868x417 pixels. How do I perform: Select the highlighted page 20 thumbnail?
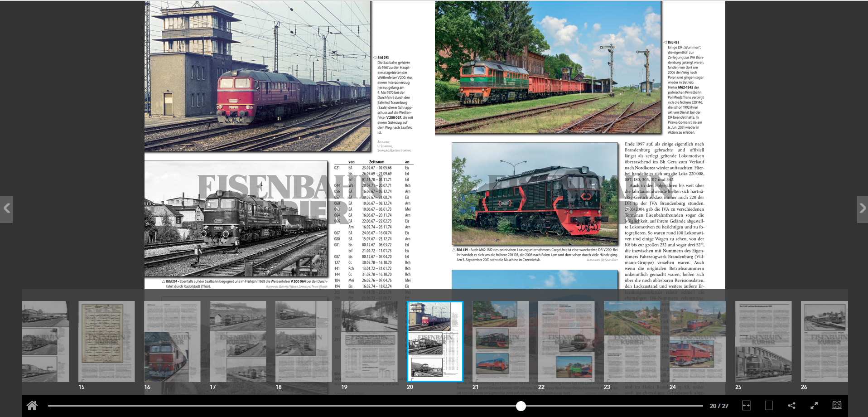(x=435, y=341)
